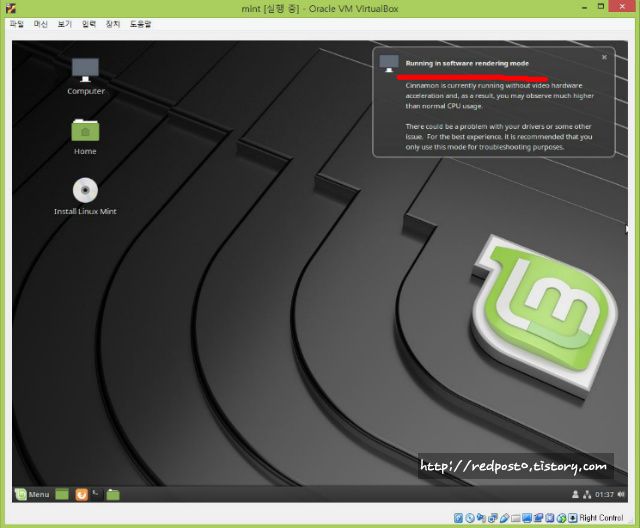This screenshot has height=528, width=640.
Task: Click the VirtualBox title bar app icon
Action: [10, 8]
